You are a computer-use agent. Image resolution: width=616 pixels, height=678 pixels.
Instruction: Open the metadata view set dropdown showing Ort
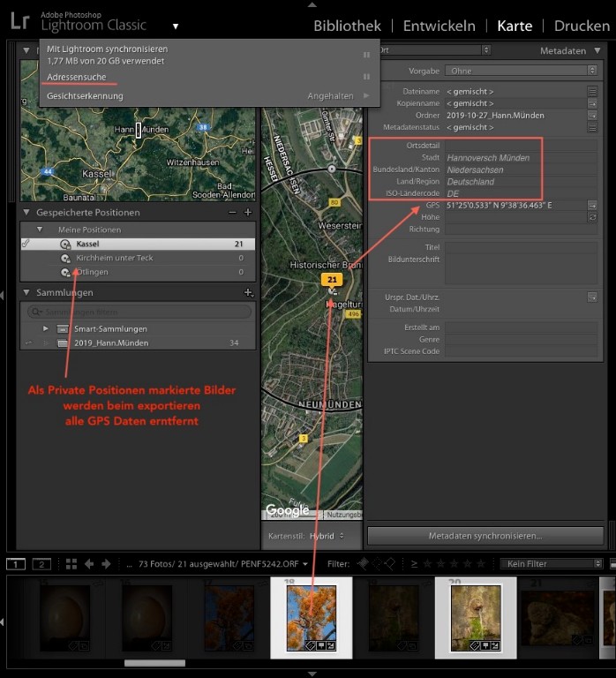[x=434, y=50]
